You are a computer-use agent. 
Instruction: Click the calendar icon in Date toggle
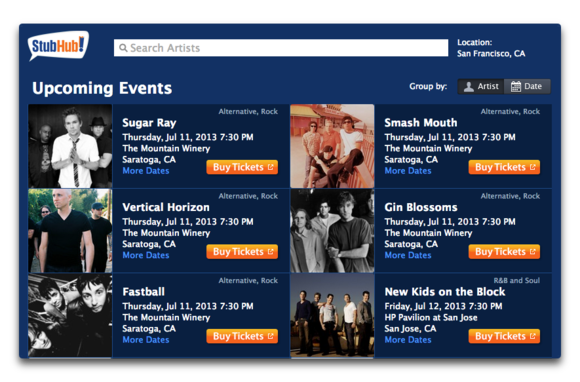[516, 87]
